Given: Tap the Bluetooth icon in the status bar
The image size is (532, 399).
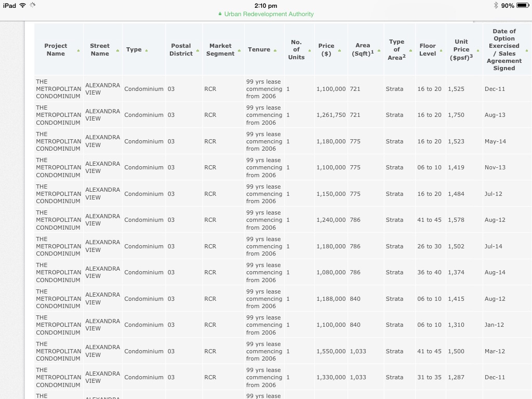Looking at the screenshot, I should pos(496,5).
